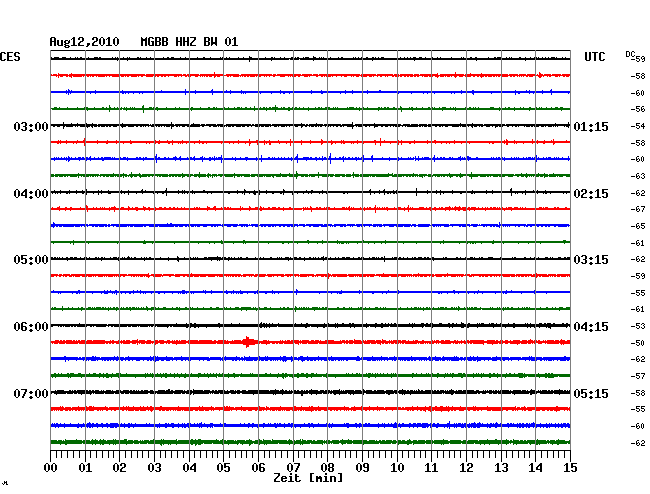The width and height of the screenshot is (650, 494).
Task: Click x-axis minute tick label 13
Action: 501,467
